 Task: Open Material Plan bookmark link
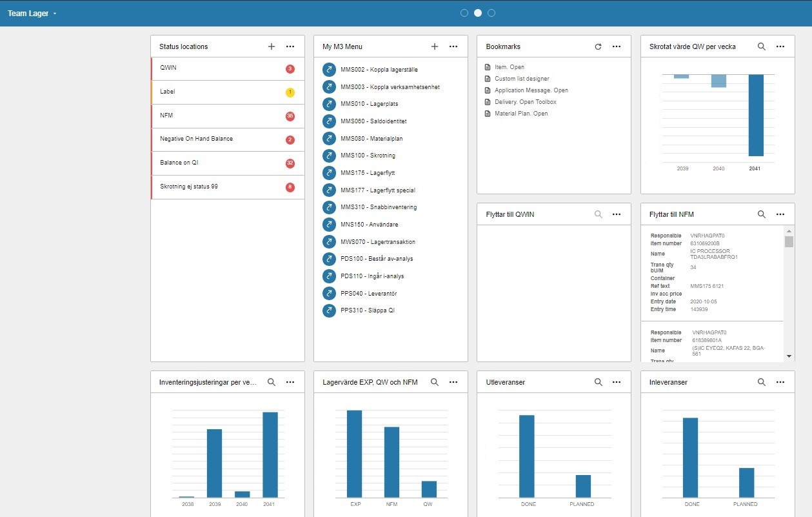pyautogui.click(x=521, y=114)
